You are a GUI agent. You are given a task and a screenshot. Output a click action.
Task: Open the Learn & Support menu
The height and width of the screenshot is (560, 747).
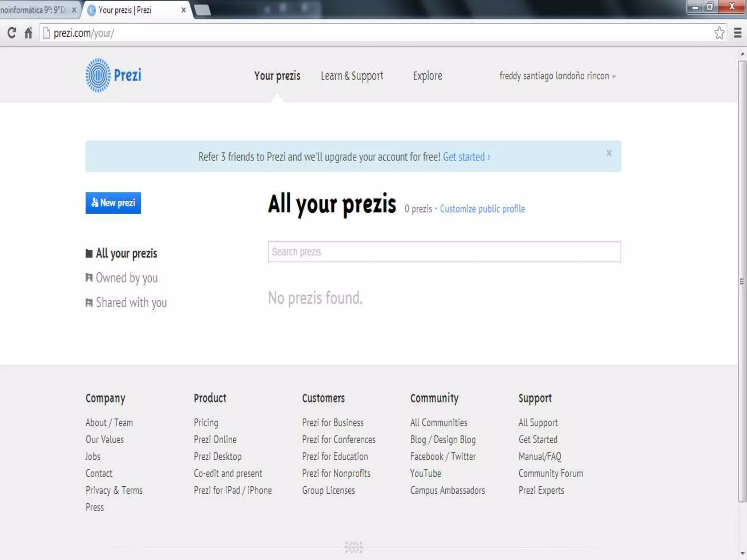point(352,76)
